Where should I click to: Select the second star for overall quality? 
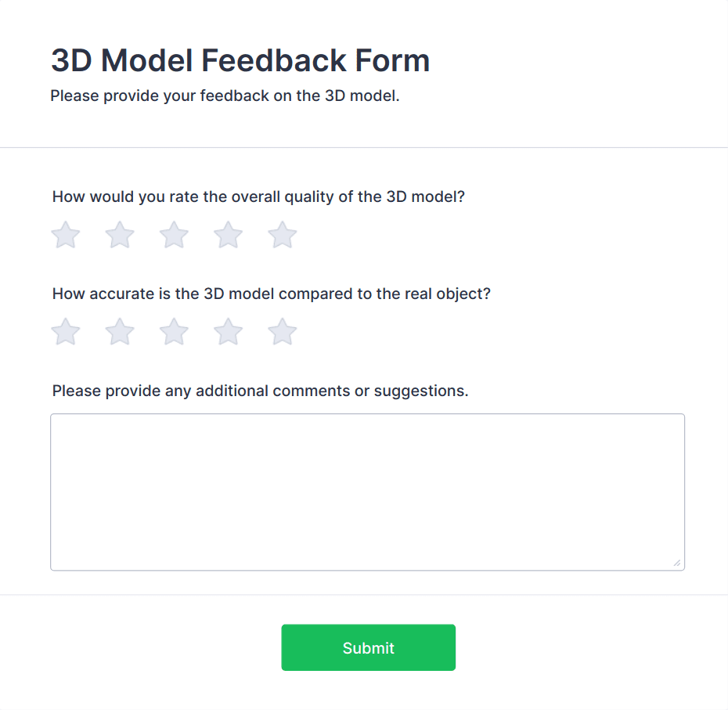pyautogui.click(x=120, y=235)
